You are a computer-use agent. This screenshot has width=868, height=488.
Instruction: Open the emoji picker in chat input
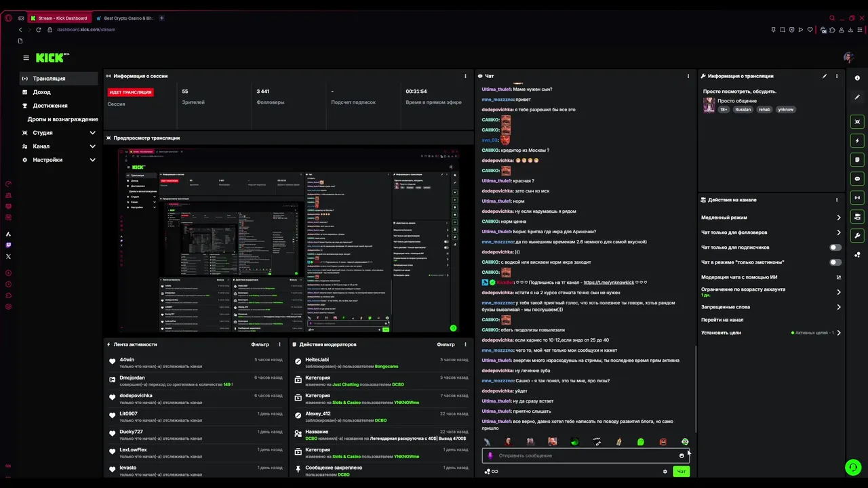pyautogui.click(x=682, y=455)
